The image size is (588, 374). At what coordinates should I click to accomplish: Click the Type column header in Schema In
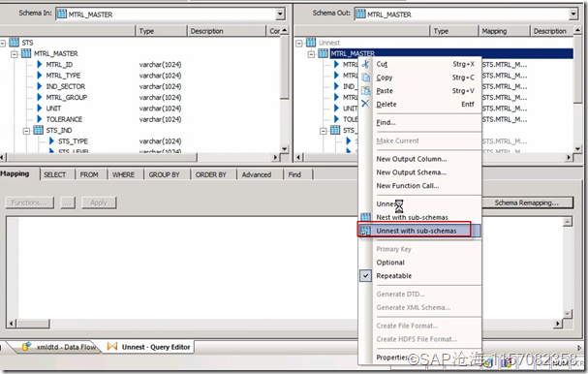click(161, 31)
